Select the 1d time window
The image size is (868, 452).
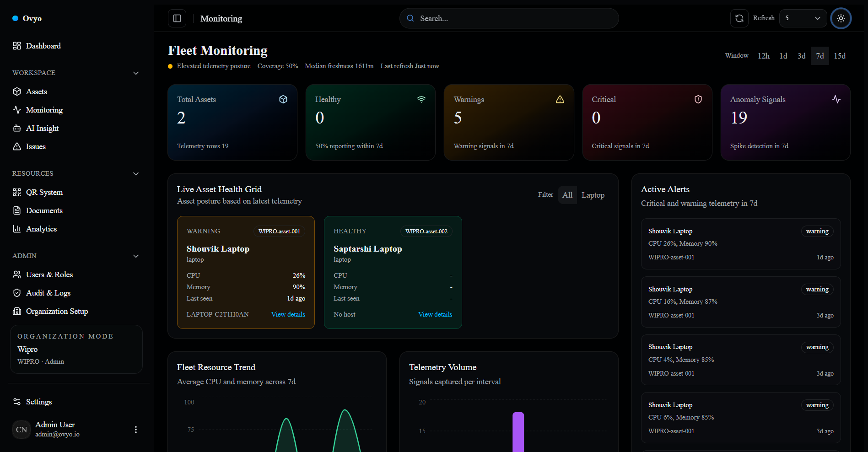point(783,56)
